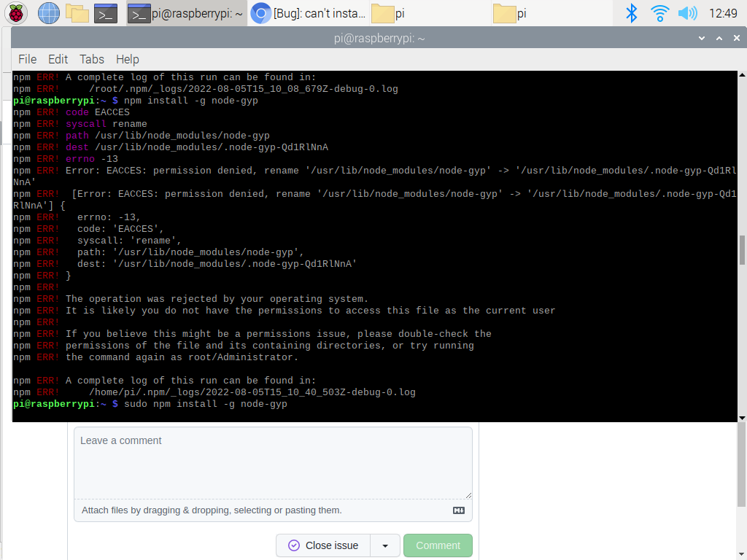Screen dimensions: 747x560
Task: Click 'Attach files by dragging & dropping' area
Action: coord(212,510)
